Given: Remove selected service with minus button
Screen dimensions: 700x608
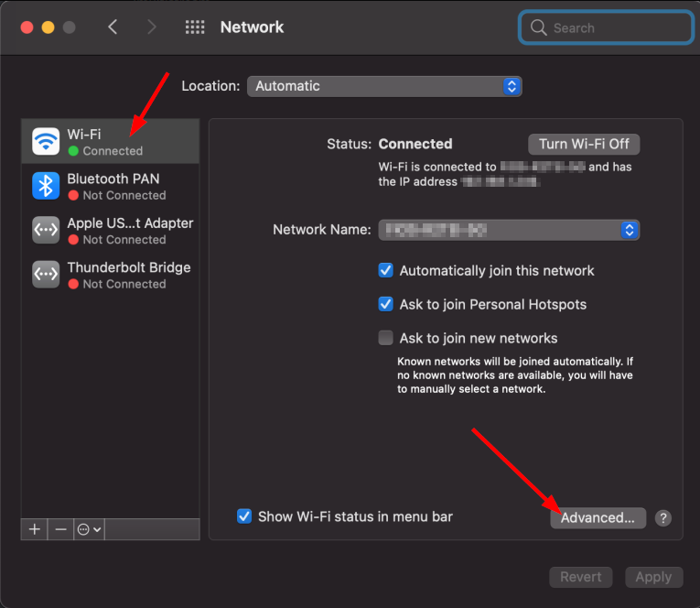Looking at the screenshot, I should click(x=60, y=529).
